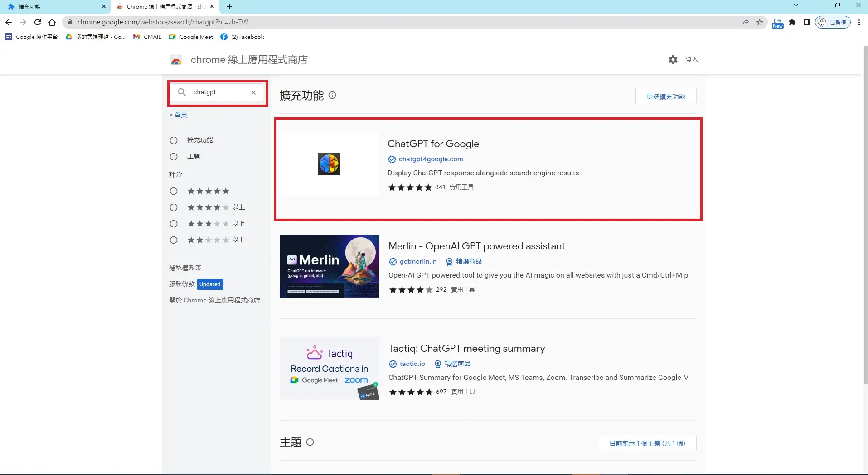Screen dimensions: 868x475
Task: Open the Google Drive bookmark
Action: pyautogui.click(x=96, y=37)
